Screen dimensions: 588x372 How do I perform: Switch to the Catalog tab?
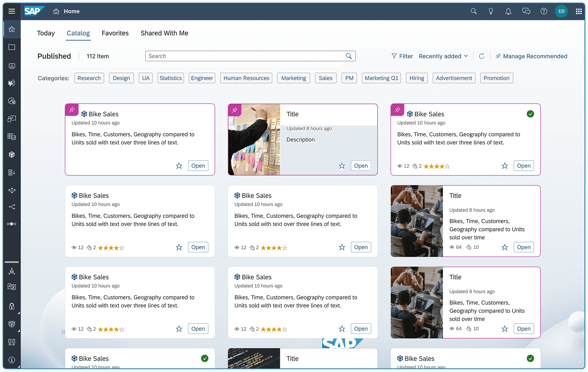click(78, 33)
